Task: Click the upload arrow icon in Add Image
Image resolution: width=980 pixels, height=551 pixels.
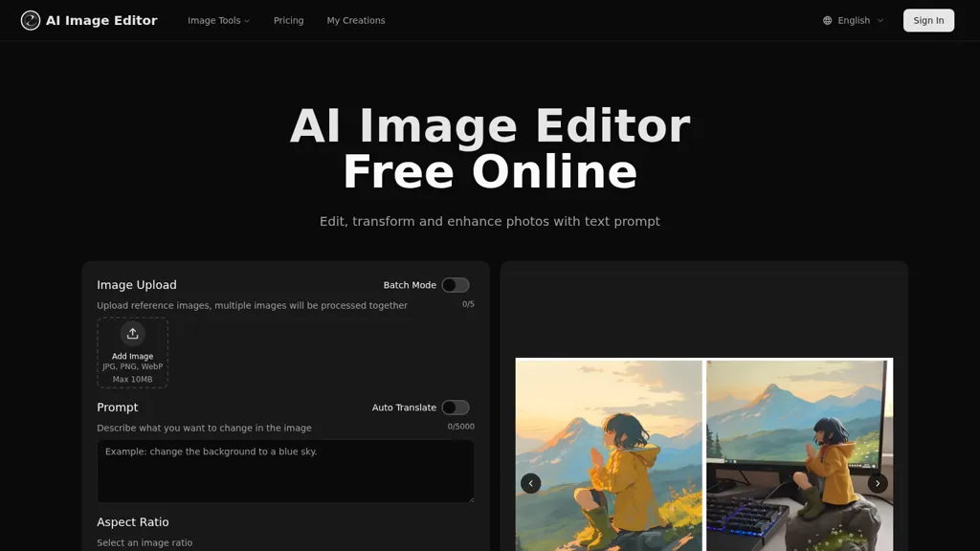Action: (x=132, y=334)
